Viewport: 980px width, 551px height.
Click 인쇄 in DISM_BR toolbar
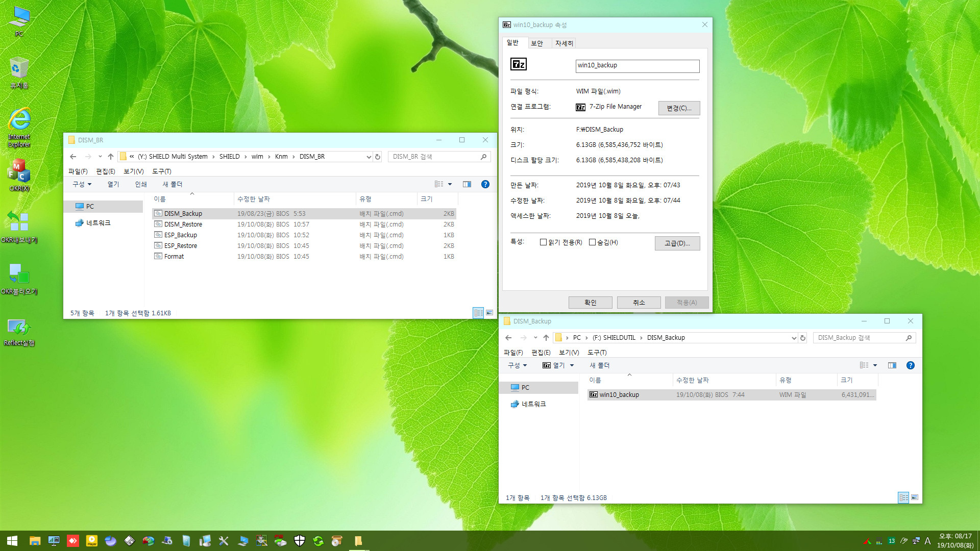pos(141,184)
